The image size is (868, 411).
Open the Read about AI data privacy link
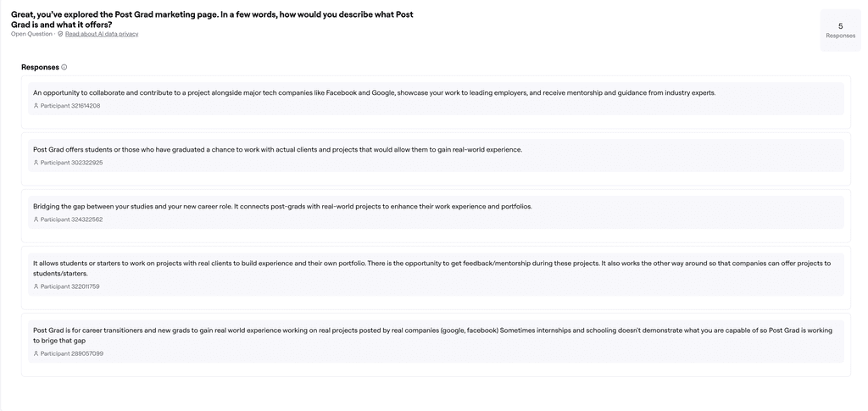click(x=102, y=34)
